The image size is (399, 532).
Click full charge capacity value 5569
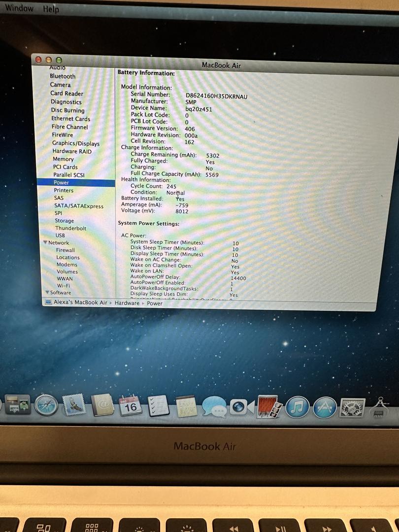[212, 175]
